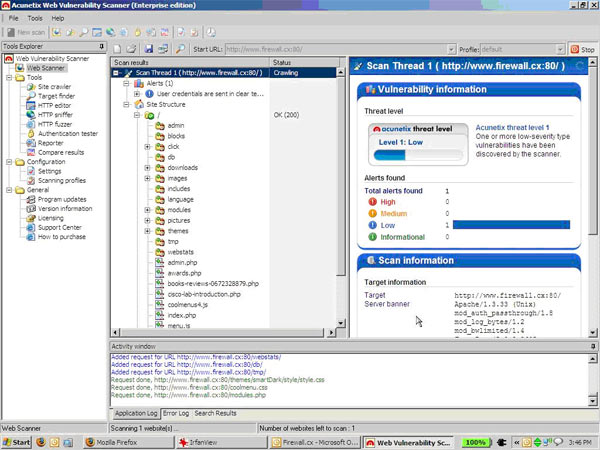Select awards.php in the site tree
Image resolution: width=600 pixels, height=450 pixels.
click(184, 273)
